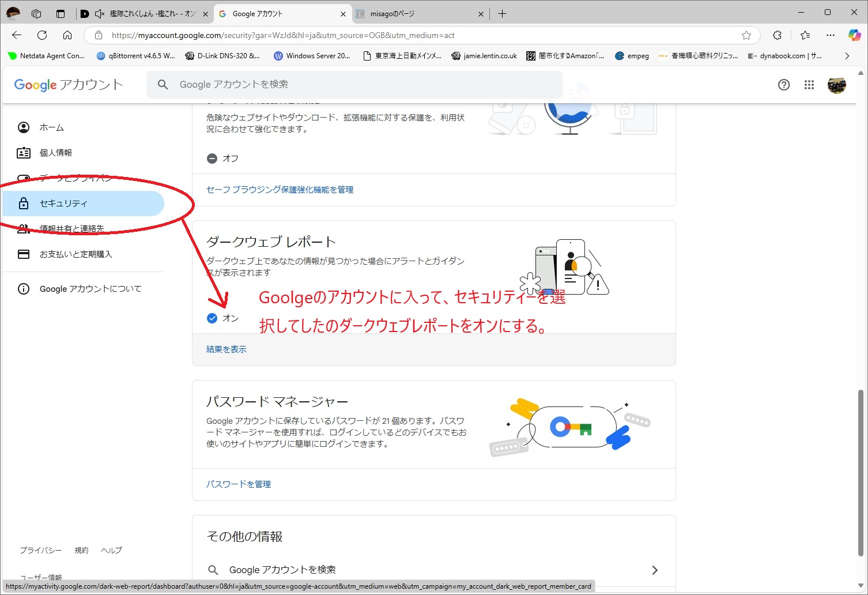The image size is (868, 595).
Task: Open the Google account profile picture
Action: click(837, 85)
